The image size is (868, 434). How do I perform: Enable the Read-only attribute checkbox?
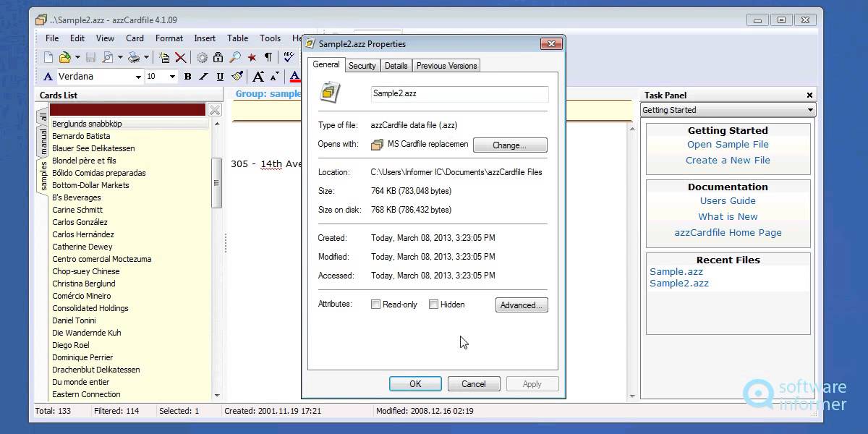point(375,305)
